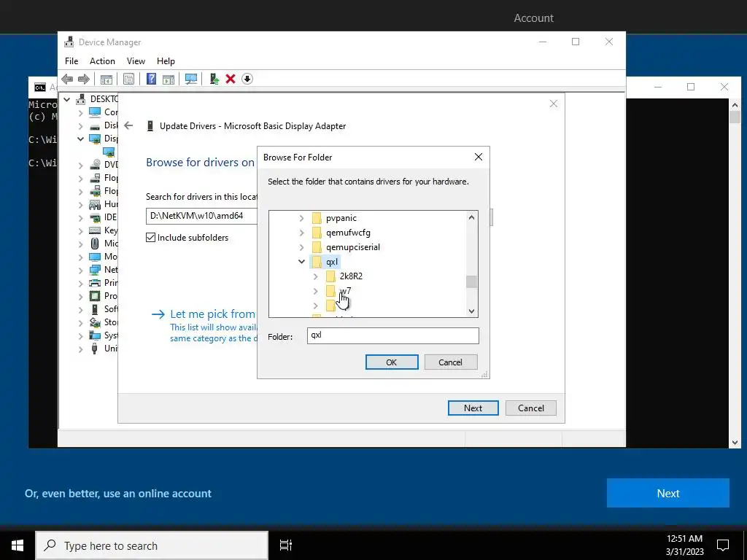The width and height of the screenshot is (747, 560).
Task: Click the Storage controllers category icon
Action: point(95,322)
